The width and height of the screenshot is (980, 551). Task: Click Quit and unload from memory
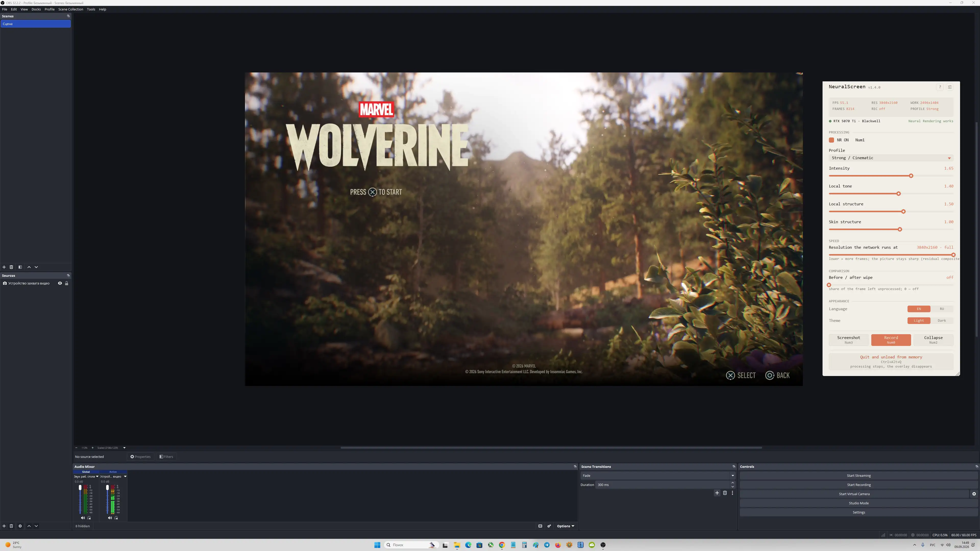891,362
